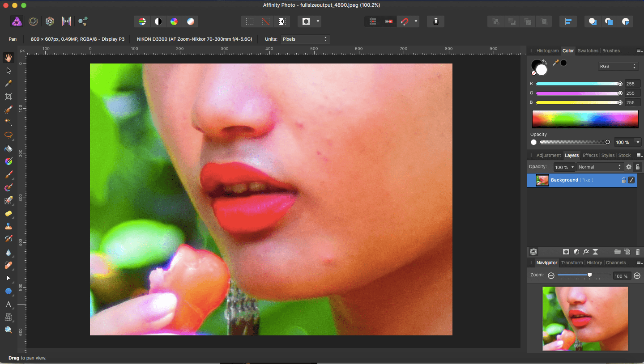Toggle snapping with the magnet icon

[405, 21]
